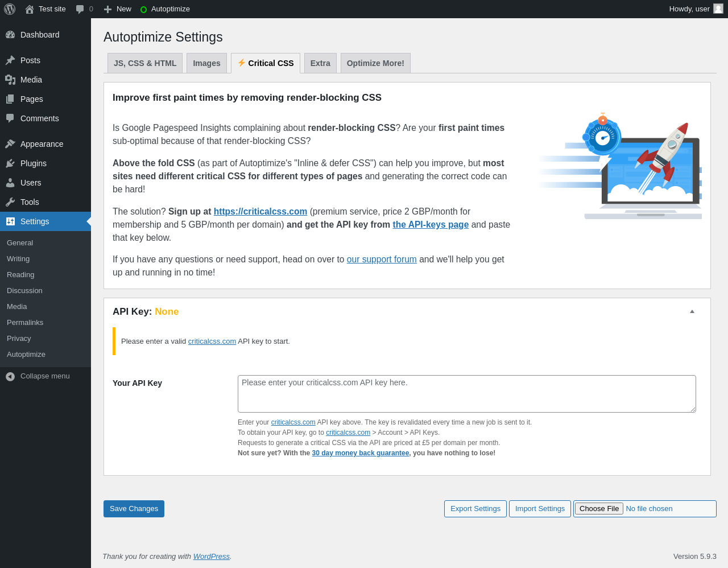Open the Images tab
The height and width of the screenshot is (568, 728).
[x=206, y=63]
